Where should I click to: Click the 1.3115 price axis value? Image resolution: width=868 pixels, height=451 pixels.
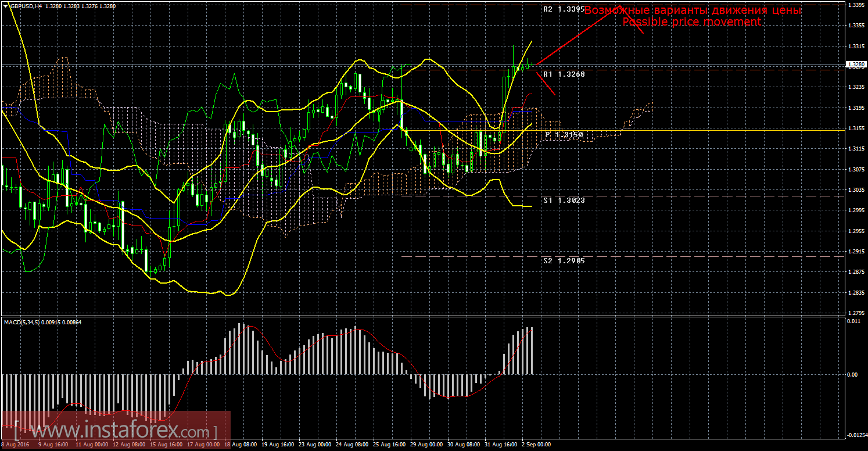[856, 149]
